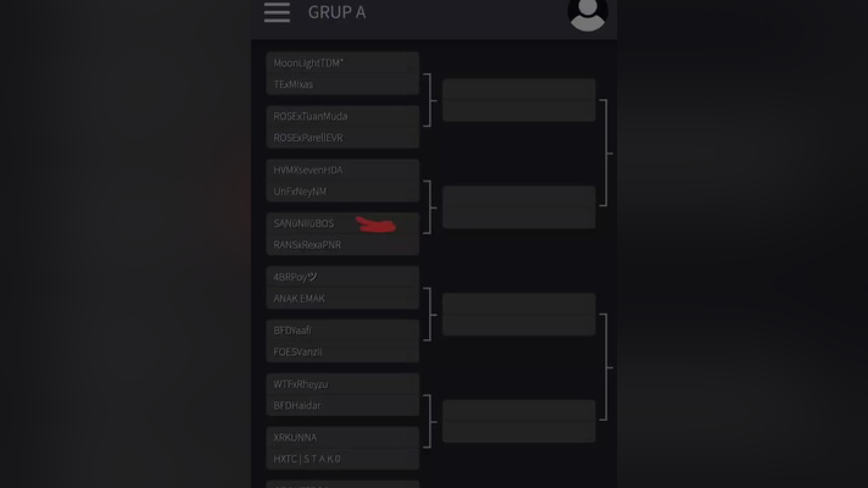Open the hamburger menu

coord(277,12)
